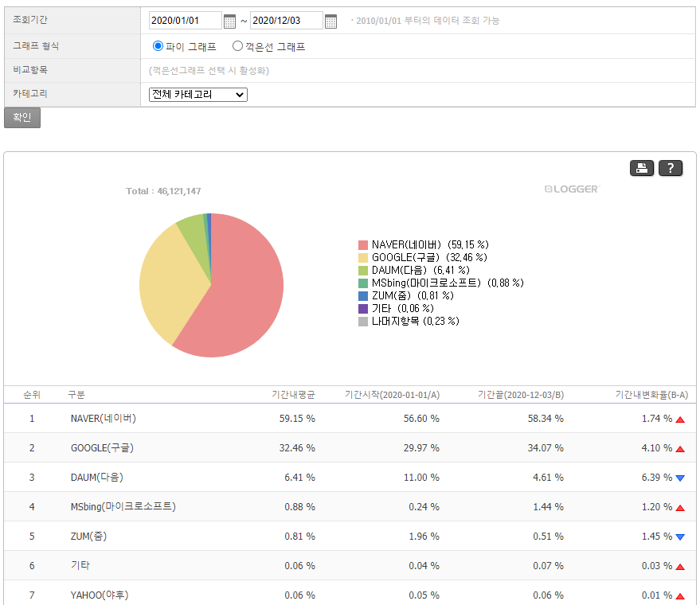Click the 구분 column header

[76, 395]
